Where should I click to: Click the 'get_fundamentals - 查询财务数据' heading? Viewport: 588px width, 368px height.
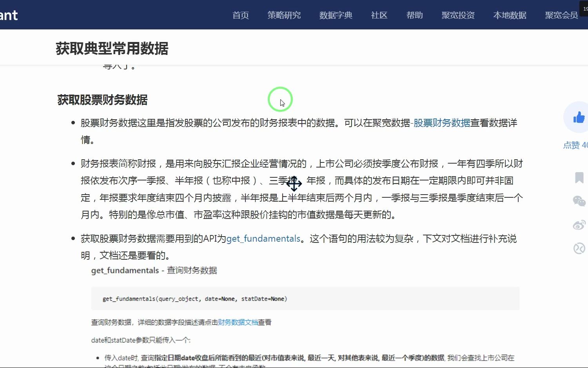pos(154,270)
